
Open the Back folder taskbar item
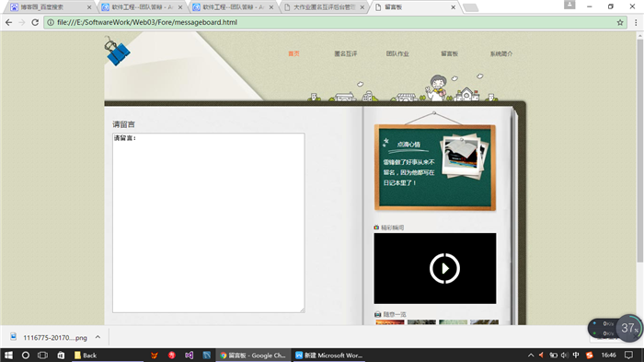tap(107, 355)
